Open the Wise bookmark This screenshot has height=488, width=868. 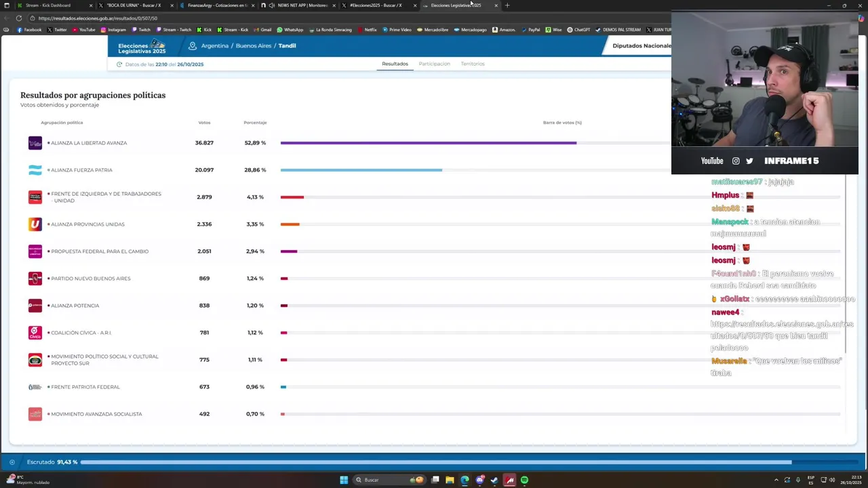pyautogui.click(x=553, y=30)
